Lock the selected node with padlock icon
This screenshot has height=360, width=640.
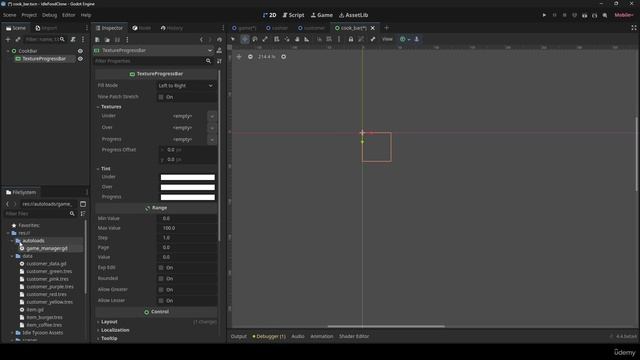click(x=351, y=39)
